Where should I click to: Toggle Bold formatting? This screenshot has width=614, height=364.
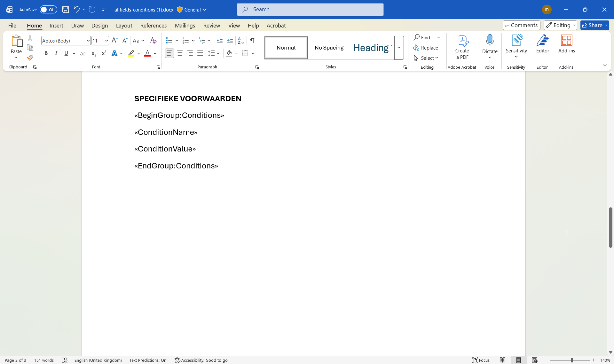[46, 53]
